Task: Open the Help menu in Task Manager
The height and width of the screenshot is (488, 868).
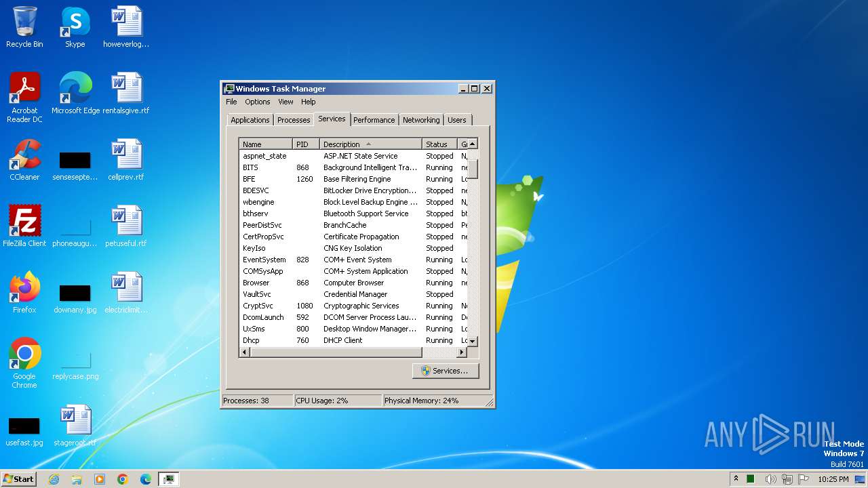Action: (x=309, y=102)
